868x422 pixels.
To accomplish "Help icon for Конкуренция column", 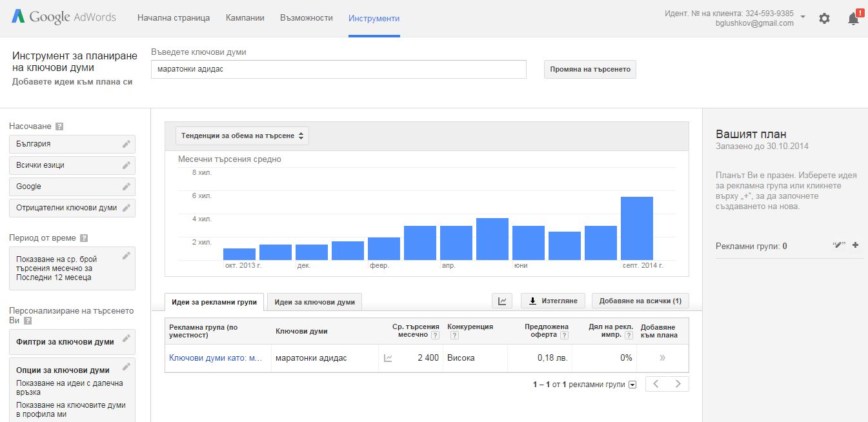I will [454, 336].
